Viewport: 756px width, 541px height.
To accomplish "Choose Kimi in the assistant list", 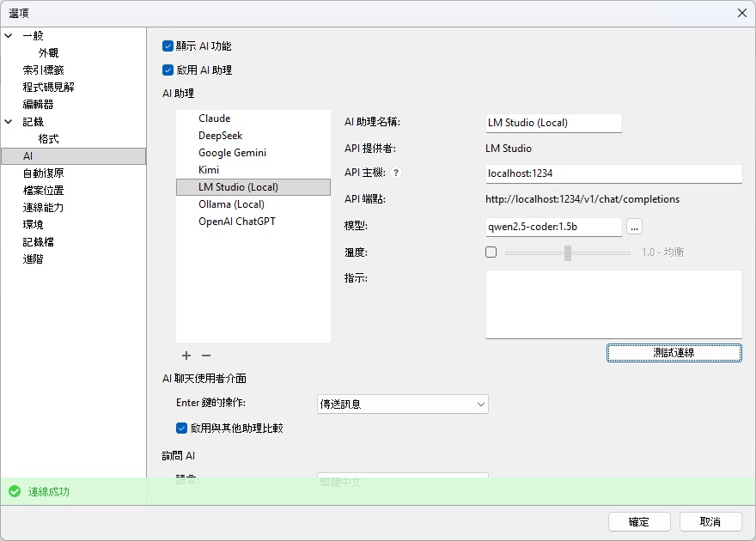I will coord(253,170).
